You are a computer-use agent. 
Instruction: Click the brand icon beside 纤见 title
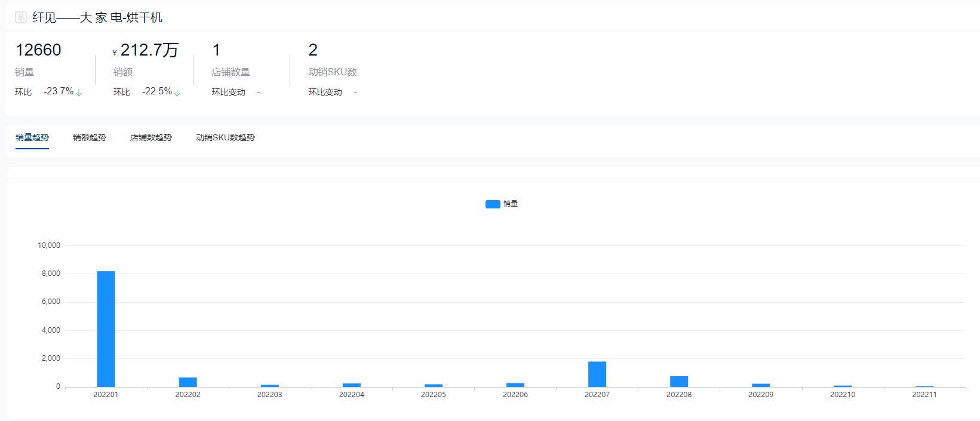click(x=21, y=17)
